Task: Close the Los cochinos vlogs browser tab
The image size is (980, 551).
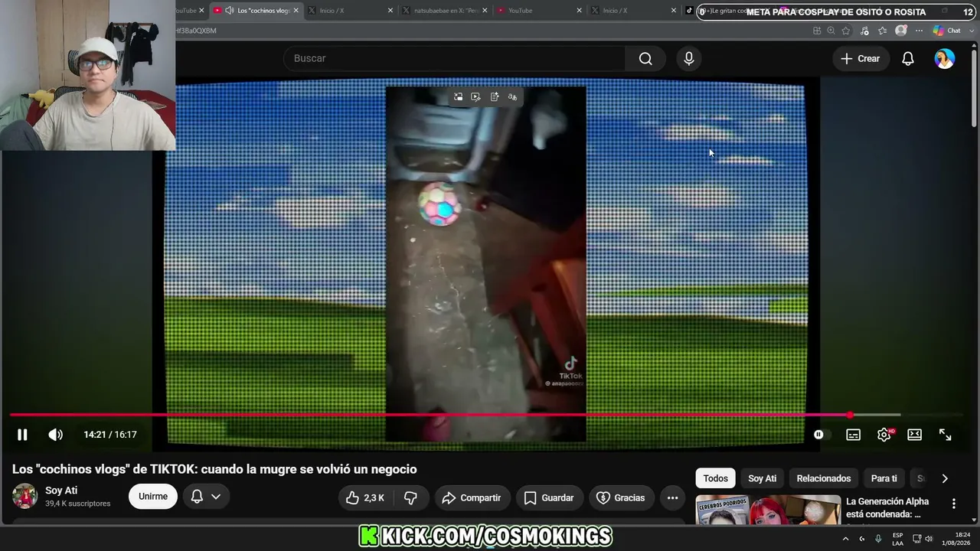Action: pos(296,11)
